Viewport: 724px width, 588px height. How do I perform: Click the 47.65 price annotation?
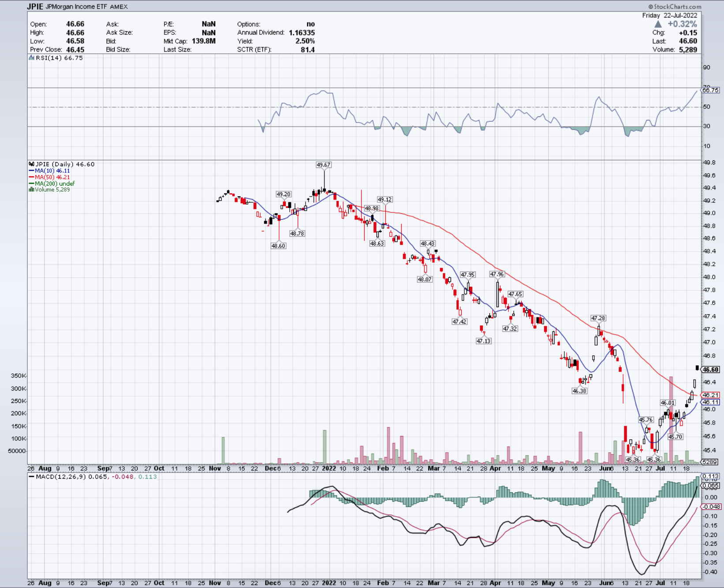coord(515,294)
